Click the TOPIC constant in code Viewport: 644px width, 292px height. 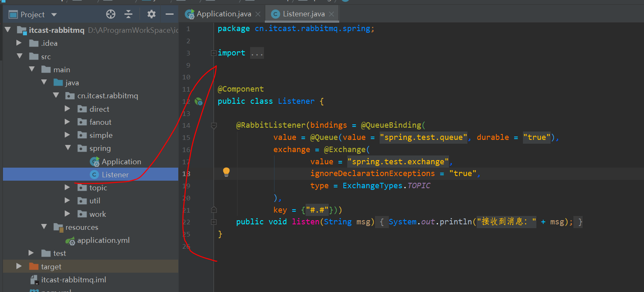419,186
